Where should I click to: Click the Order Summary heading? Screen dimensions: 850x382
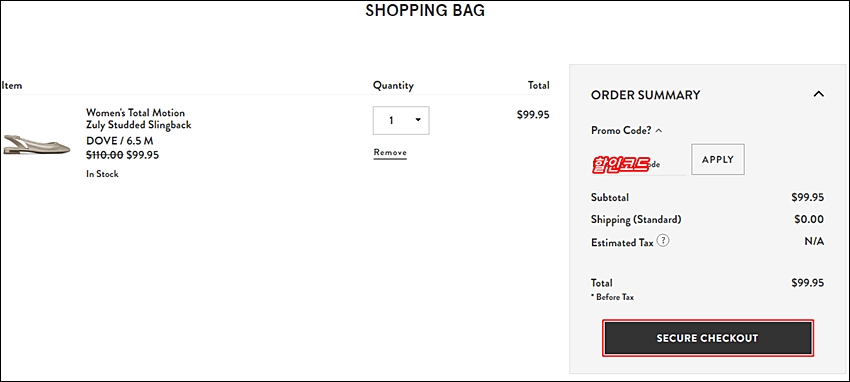click(646, 95)
